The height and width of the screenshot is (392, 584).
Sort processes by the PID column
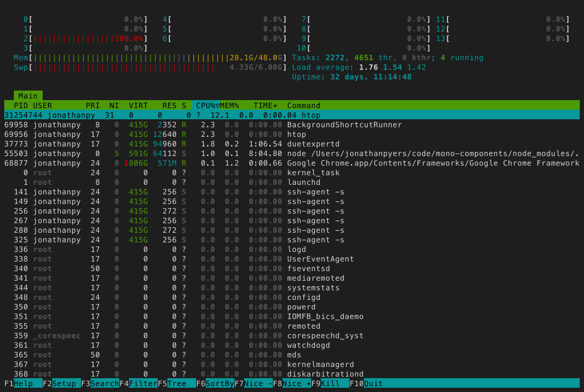21,105
